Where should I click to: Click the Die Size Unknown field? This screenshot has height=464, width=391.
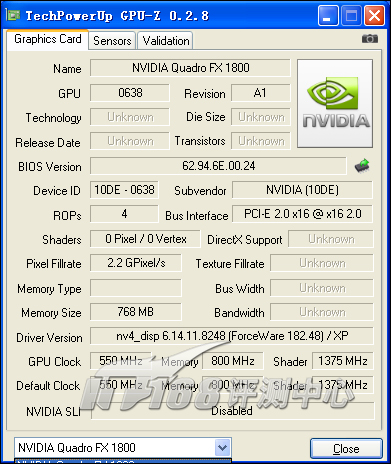coord(261,117)
